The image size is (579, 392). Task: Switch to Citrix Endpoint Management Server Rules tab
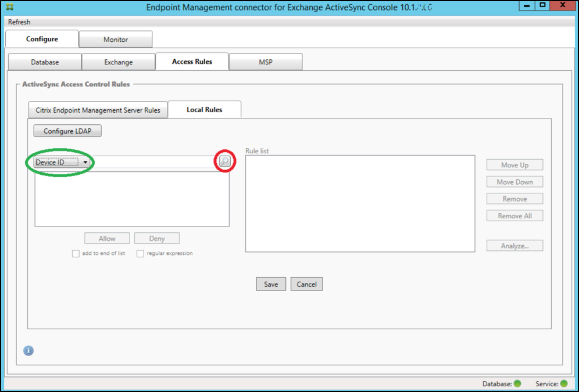(98, 110)
